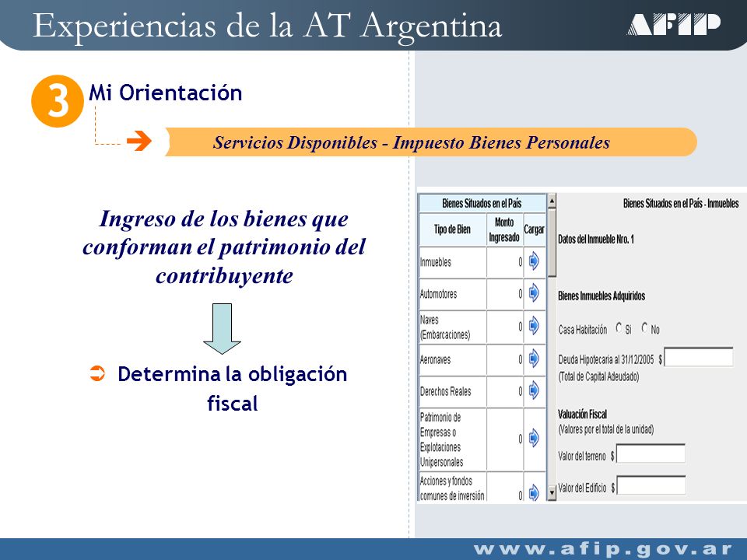The image size is (747, 560).
Task: Click the 'Monto Ingresado' column header
Action: [504, 229]
